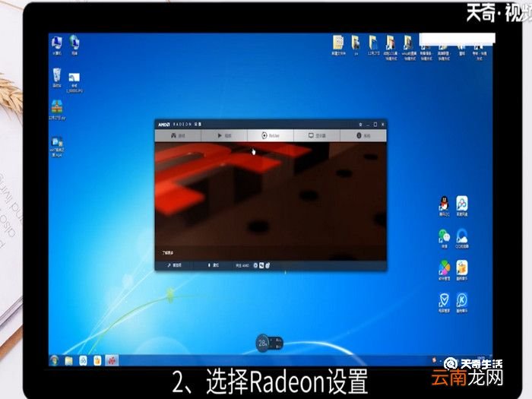
Task: Open Notifications (通知) with the bell icon
Action: pos(213,265)
